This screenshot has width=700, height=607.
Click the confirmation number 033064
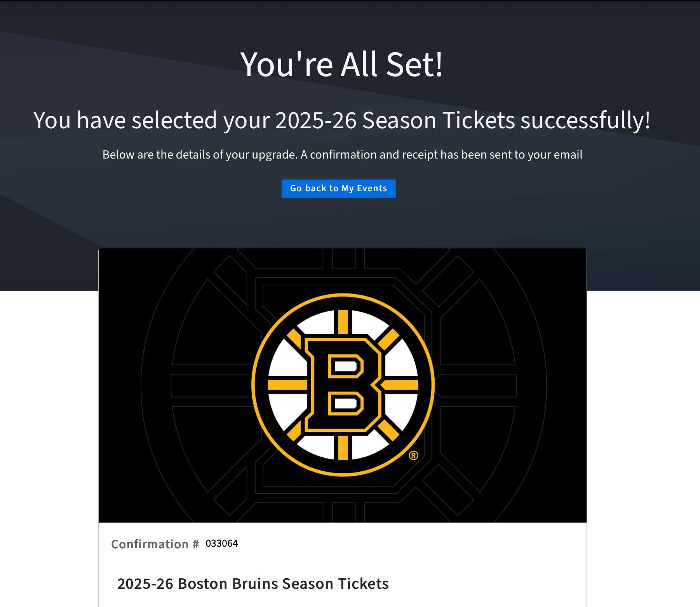[221, 544]
